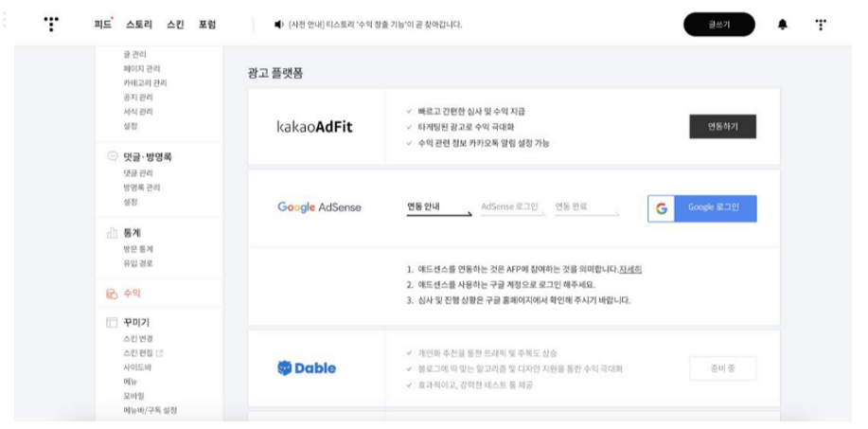Screen dimensions: 868x429
Task: Click the speaker announcement icon
Action: pos(278,25)
